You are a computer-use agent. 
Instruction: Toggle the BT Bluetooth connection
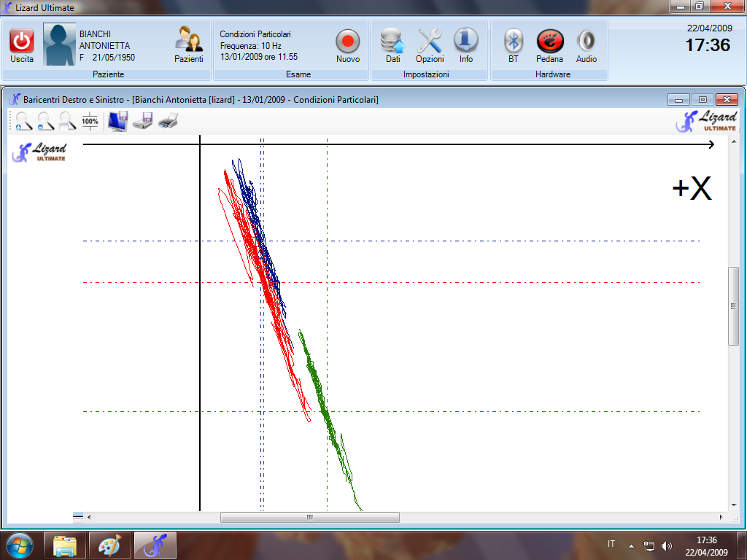coord(514,44)
